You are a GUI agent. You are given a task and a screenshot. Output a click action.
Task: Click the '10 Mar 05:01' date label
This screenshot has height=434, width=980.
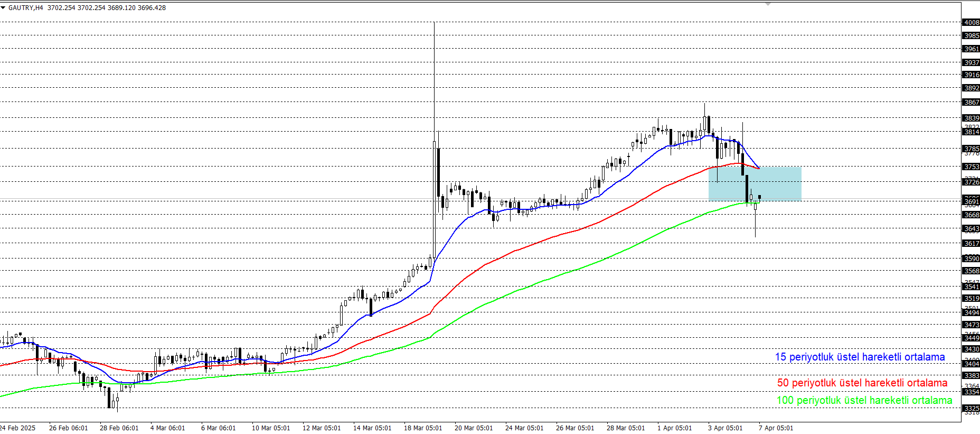[271, 428]
